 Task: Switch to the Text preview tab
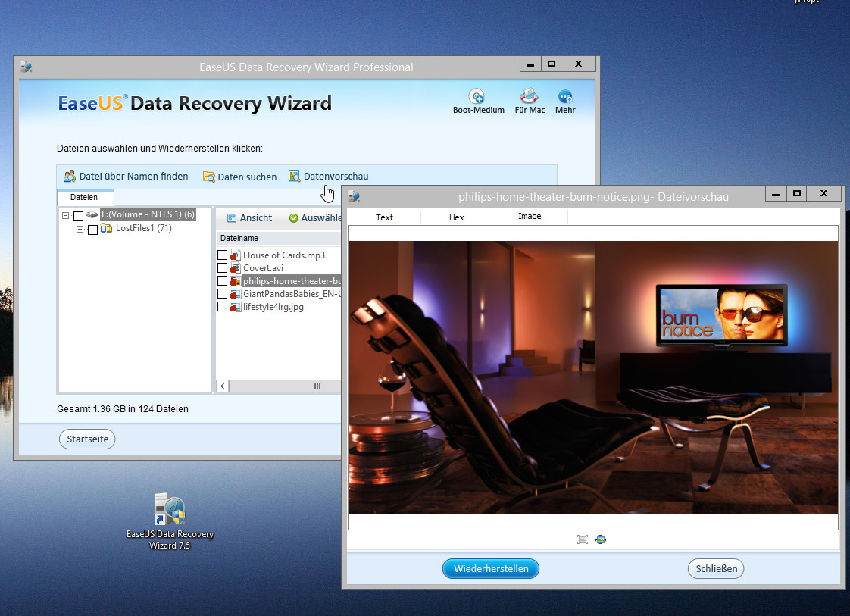[x=384, y=217]
